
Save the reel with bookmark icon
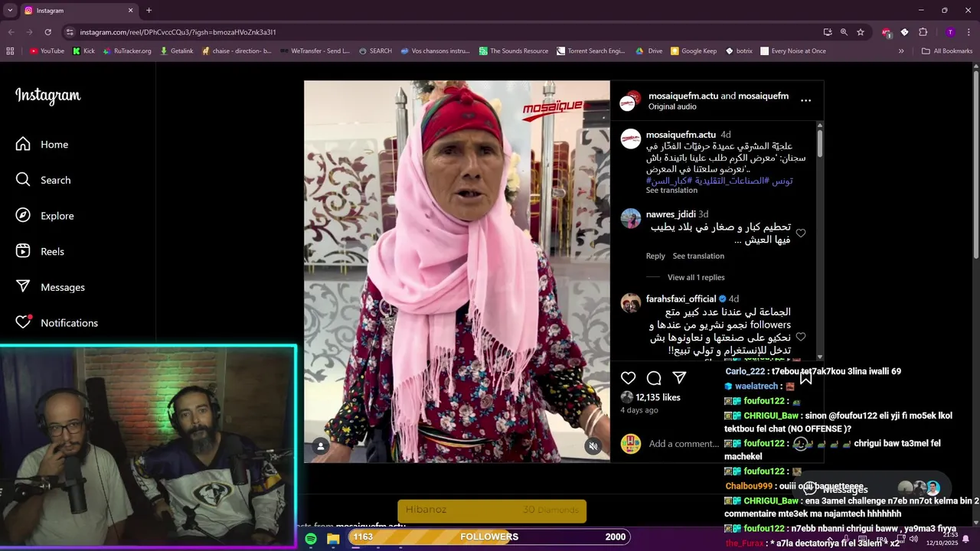[x=805, y=378]
